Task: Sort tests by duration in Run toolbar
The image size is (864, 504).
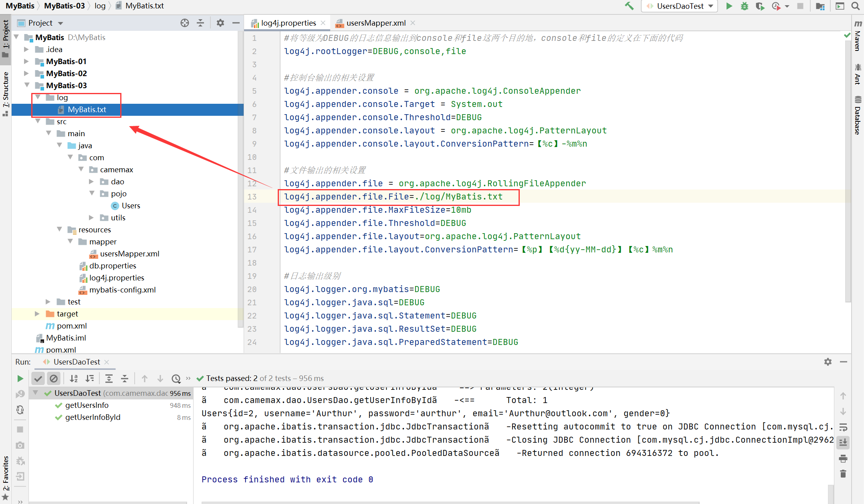Action: coord(90,378)
